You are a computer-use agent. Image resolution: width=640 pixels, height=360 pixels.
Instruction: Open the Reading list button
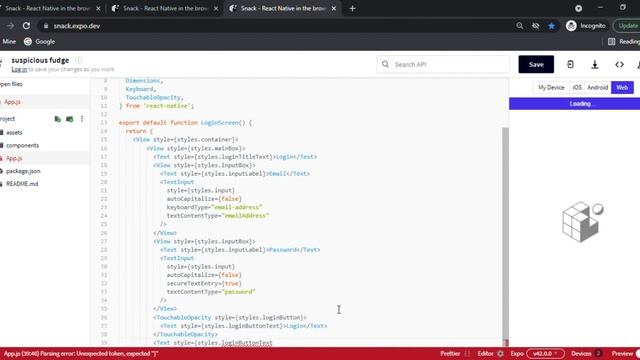click(x=624, y=42)
